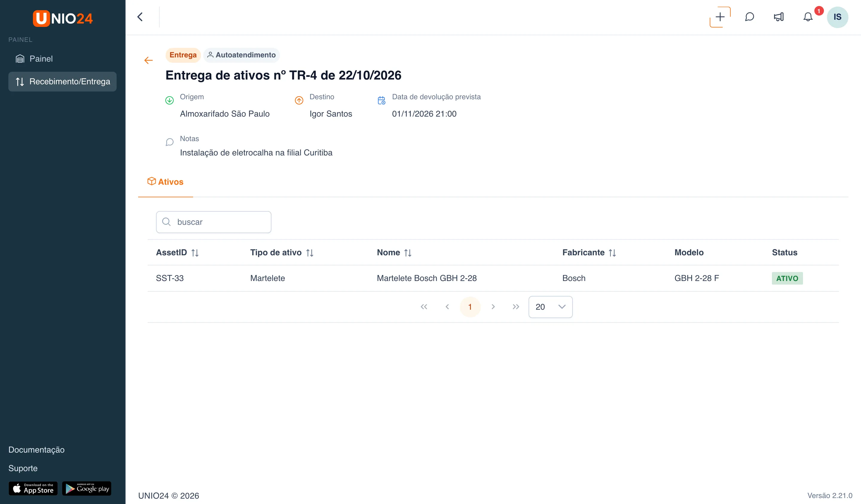Viewport: 861px width, 504px height.
Task: Sort table by Tipo de ativo
Action: [x=310, y=253]
